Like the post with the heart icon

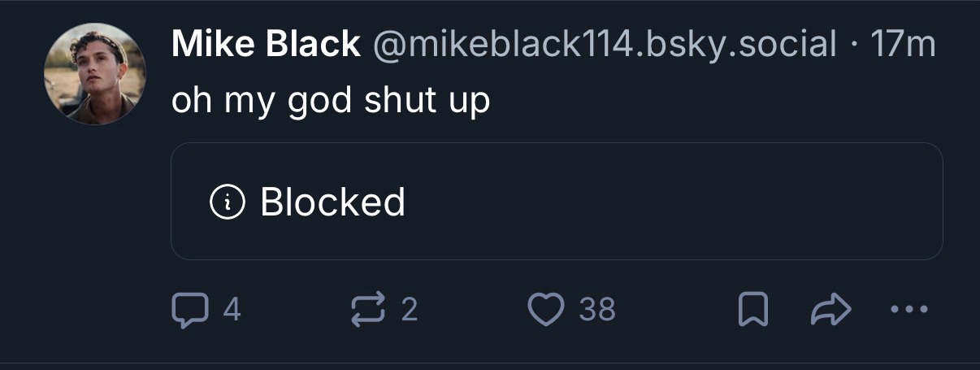click(x=546, y=310)
